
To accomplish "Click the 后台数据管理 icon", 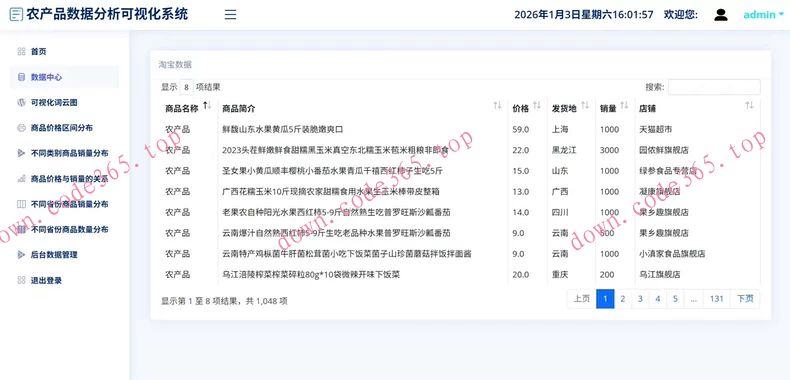I will coord(21,255).
